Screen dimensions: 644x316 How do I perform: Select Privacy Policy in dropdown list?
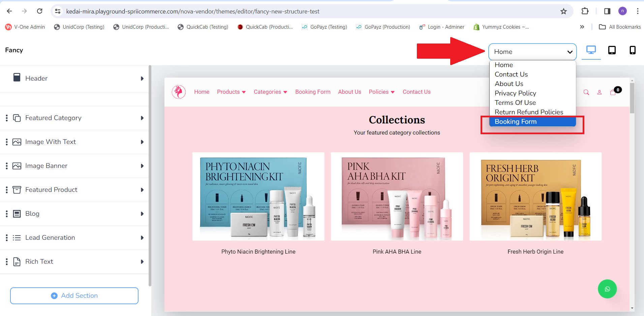pyautogui.click(x=532, y=93)
